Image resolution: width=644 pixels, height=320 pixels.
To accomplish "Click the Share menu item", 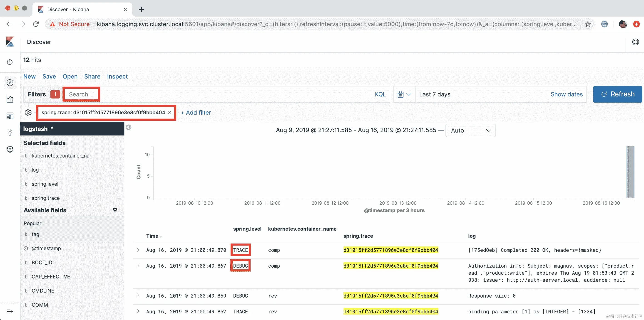I will tap(92, 76).
